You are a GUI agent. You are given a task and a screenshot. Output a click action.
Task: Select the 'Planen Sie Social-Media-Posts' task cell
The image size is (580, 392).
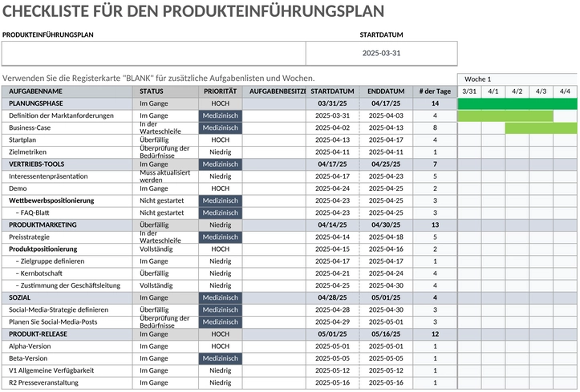[67, 321]
